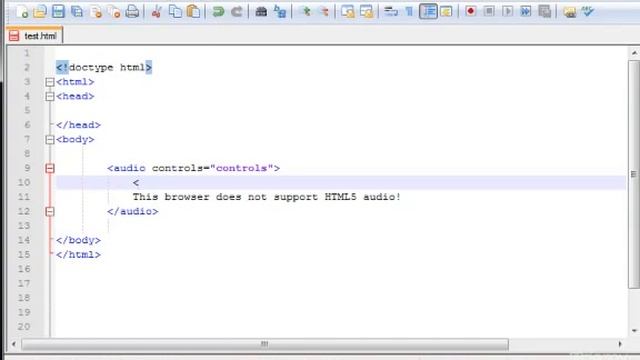Click the "</head>" closing tag text
This screenshot has width=640, height=360.
click(x=78, y=125)
